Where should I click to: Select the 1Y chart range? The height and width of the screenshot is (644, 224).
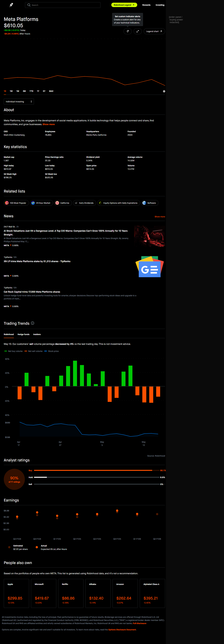[38, 91]
